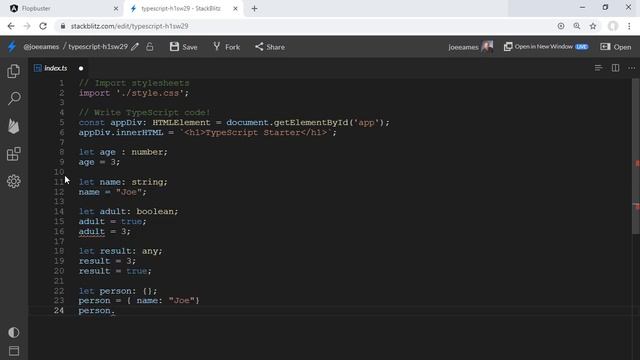
Task: Open the Settings gear in sidebar
Action: (x=13, y=181)
